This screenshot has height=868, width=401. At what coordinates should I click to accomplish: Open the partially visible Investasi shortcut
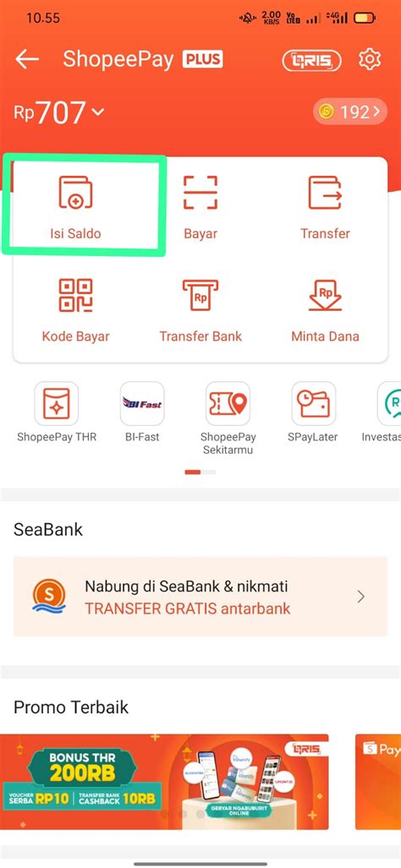point(389,403)
